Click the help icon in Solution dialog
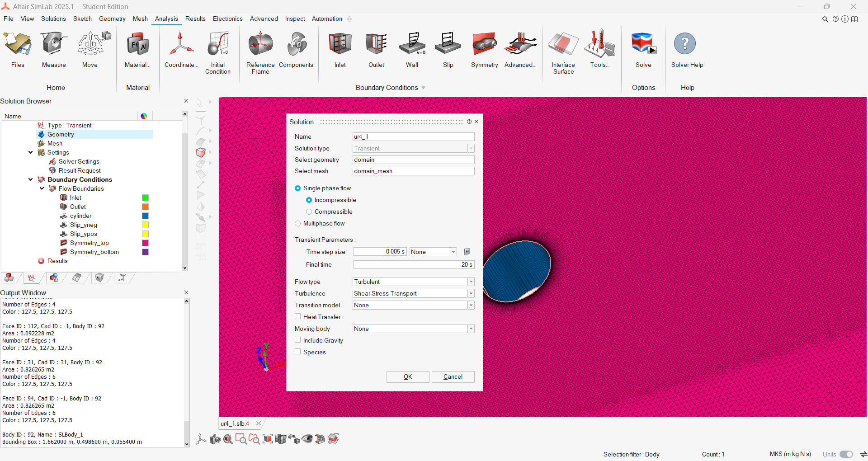868x461 pixels. [469, 122]
